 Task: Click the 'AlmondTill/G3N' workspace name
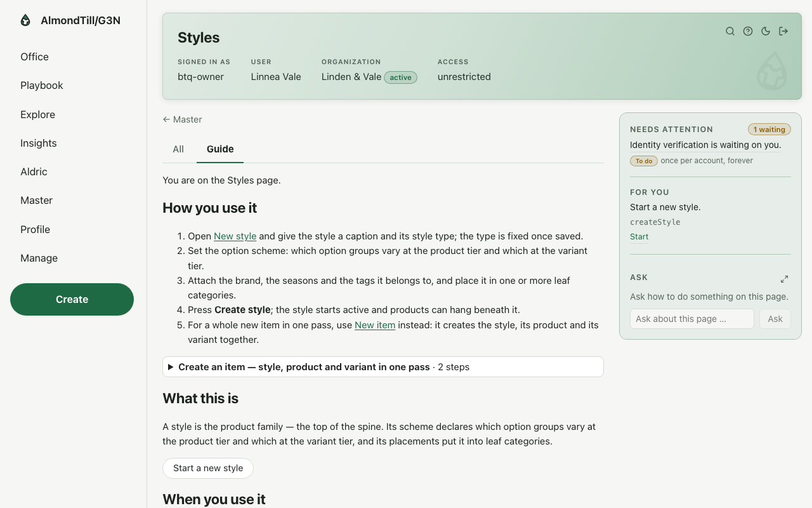[81, 20]
